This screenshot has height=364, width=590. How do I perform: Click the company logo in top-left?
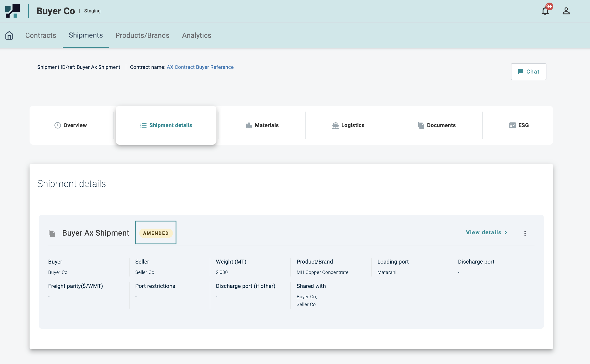pos(12,11)
